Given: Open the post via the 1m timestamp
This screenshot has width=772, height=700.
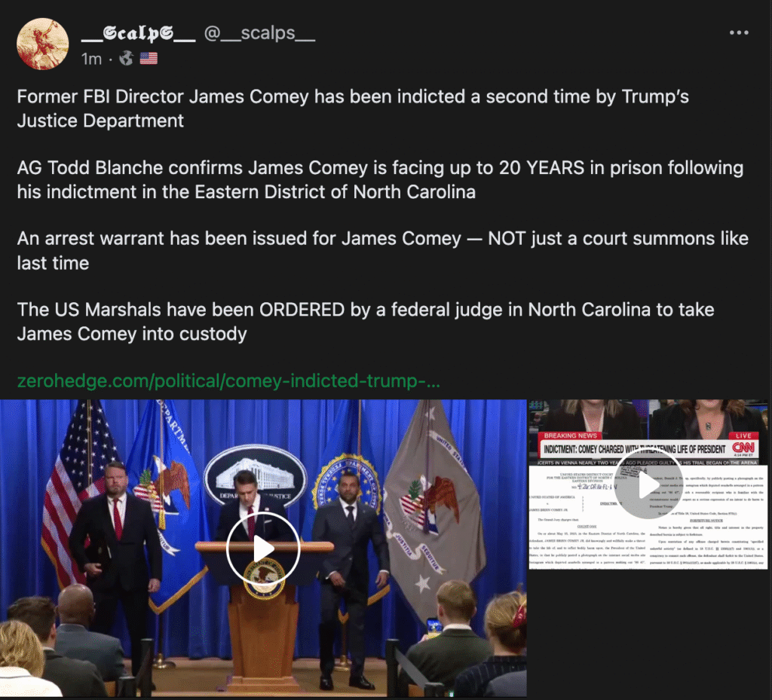Looking at the screenshot, I should 91,59.
